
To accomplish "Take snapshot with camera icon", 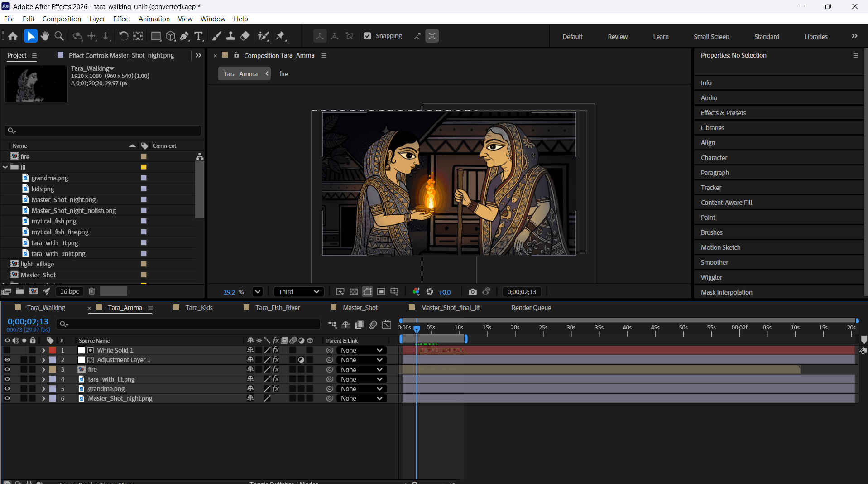I will [472, 292].
